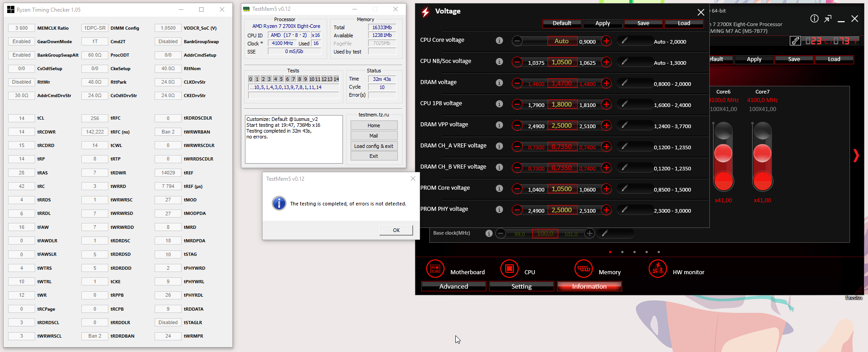Viewport: 868px width, 352px height.
Task: Click the Exodus desktop label
Action: pyautogui.click(x=854, y=298)
